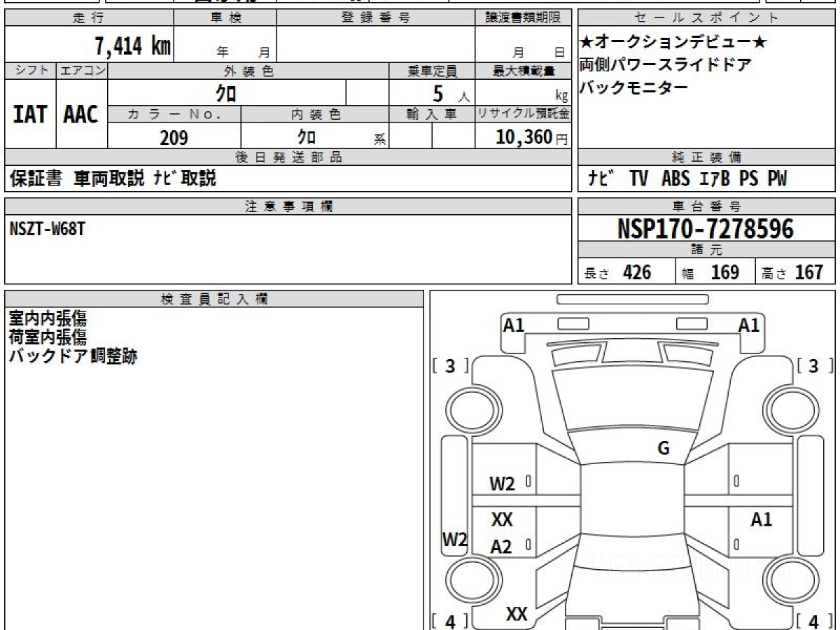The image size is (840, 630).
Task: Click the recycle deposit value 10,360
Action: pos(524,137)
